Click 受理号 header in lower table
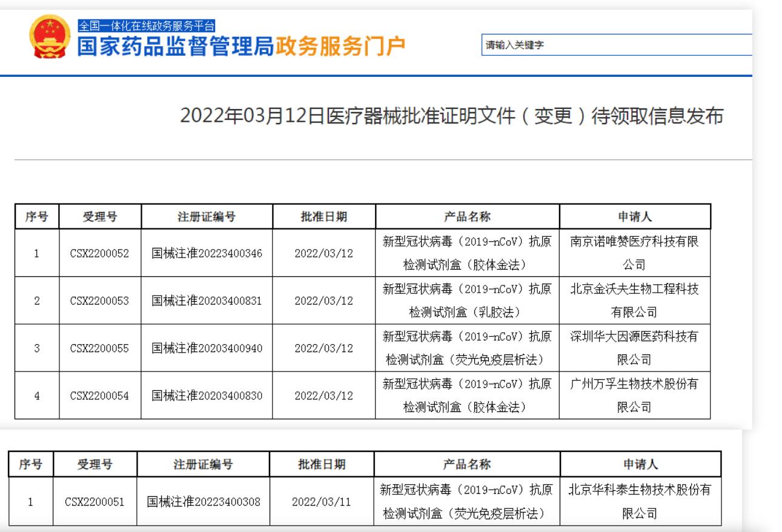The width and height of the screenshot is (782, 532). coord(95,465)
